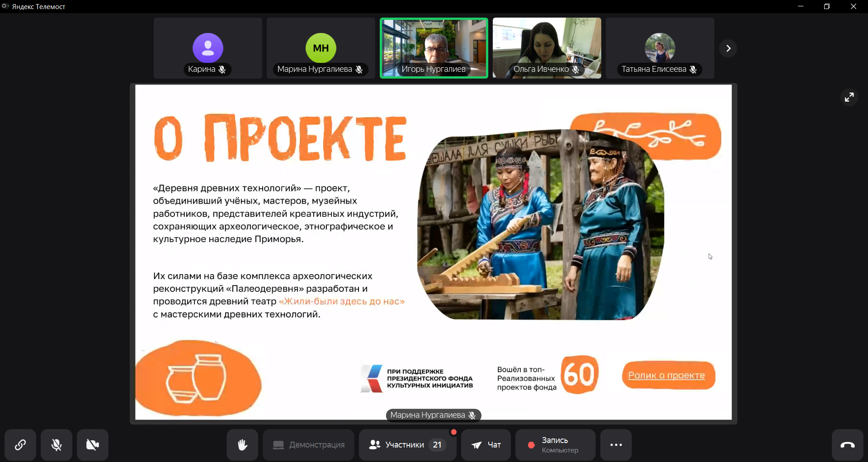
Task: Click the Ролик о проекте link
Action: point(666,375)
